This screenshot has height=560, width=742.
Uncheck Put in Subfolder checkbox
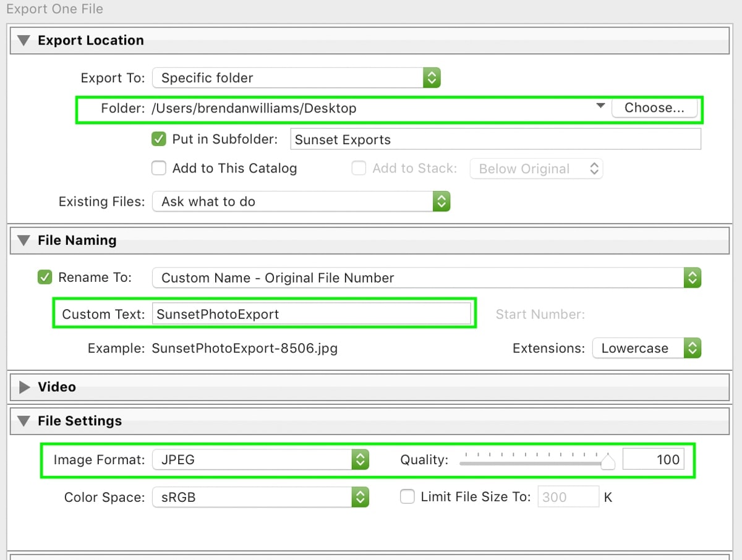(x=159, y=139)
